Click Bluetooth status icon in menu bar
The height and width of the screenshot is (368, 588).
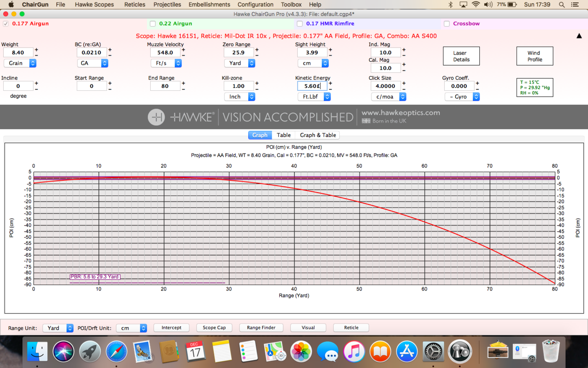[450, 5]
